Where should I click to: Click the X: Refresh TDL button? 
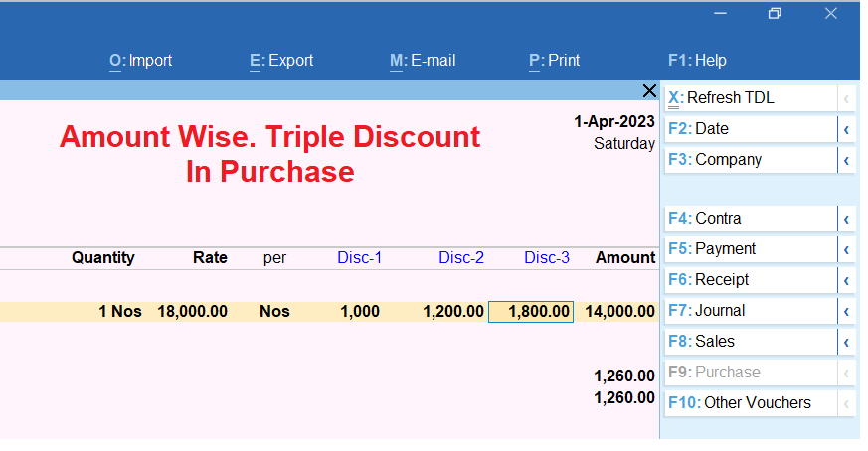(751, 98)
